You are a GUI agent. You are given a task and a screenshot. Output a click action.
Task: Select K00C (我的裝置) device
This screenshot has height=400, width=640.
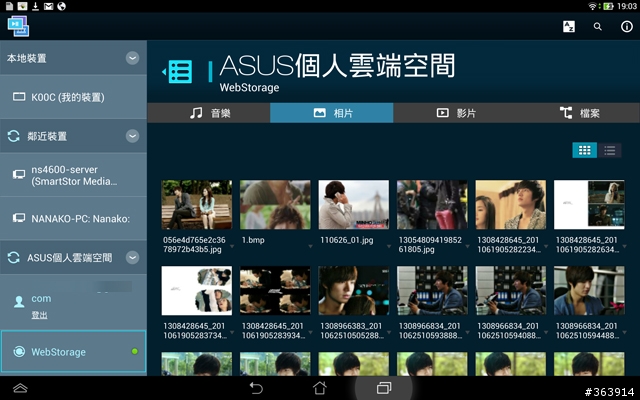(x=73, y=97)
